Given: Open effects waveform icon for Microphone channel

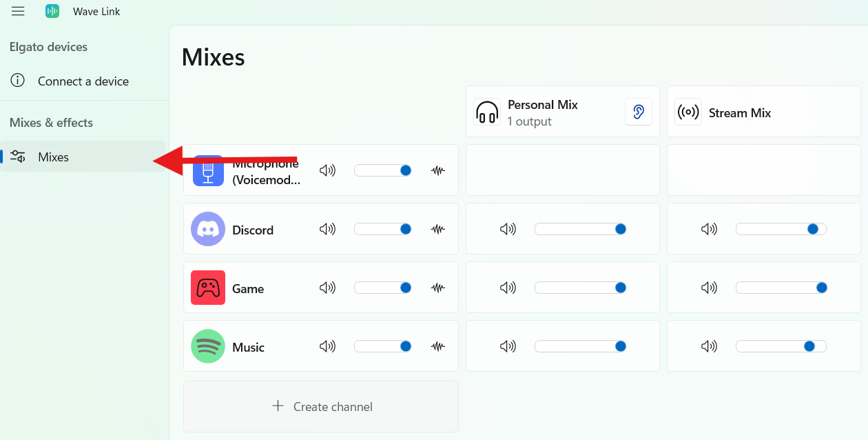Looking at the screenshot, I should click(437, 170).
